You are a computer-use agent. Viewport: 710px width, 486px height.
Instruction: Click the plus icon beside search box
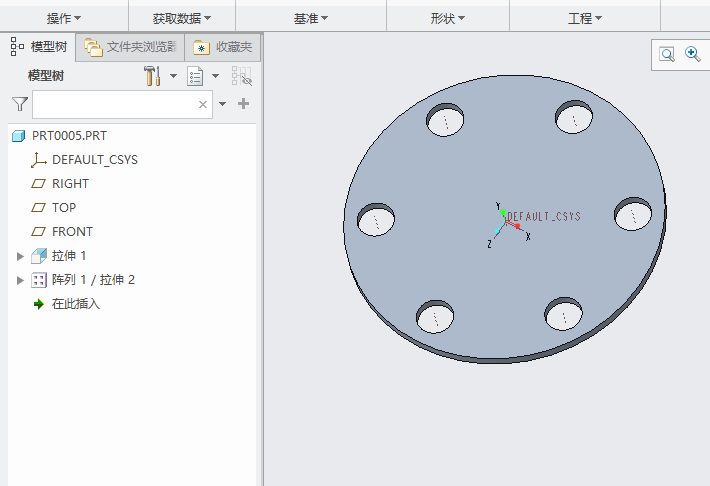[x=243, y=104]
